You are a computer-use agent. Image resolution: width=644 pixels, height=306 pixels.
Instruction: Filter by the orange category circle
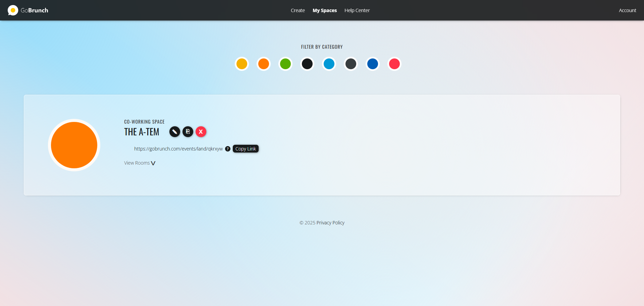coord(264,64)
